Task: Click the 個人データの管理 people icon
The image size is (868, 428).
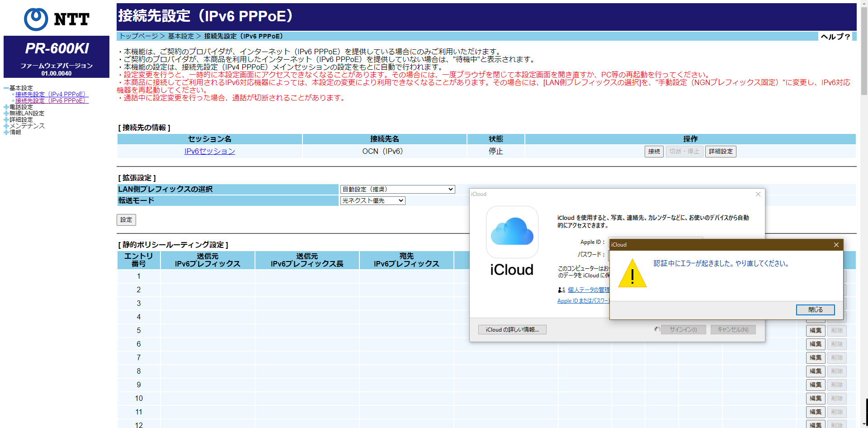Action: (561, 290)
